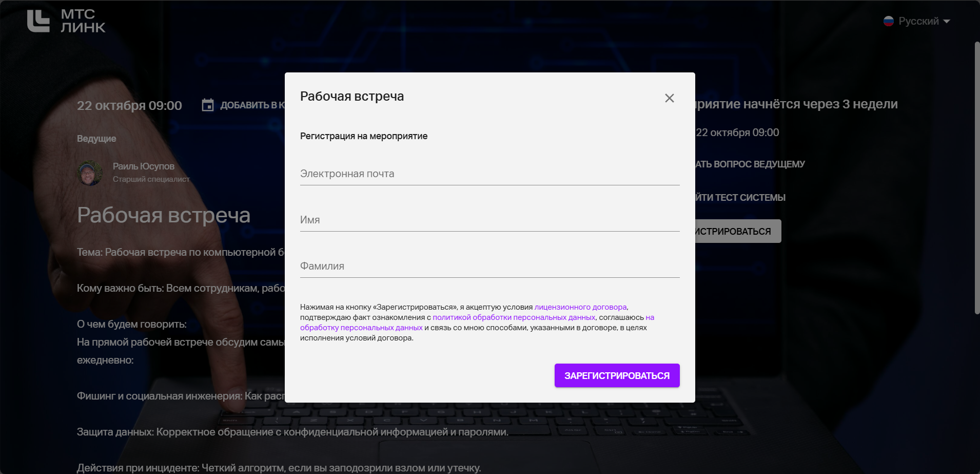Select the Русский language selector

(x=918, y=21)
